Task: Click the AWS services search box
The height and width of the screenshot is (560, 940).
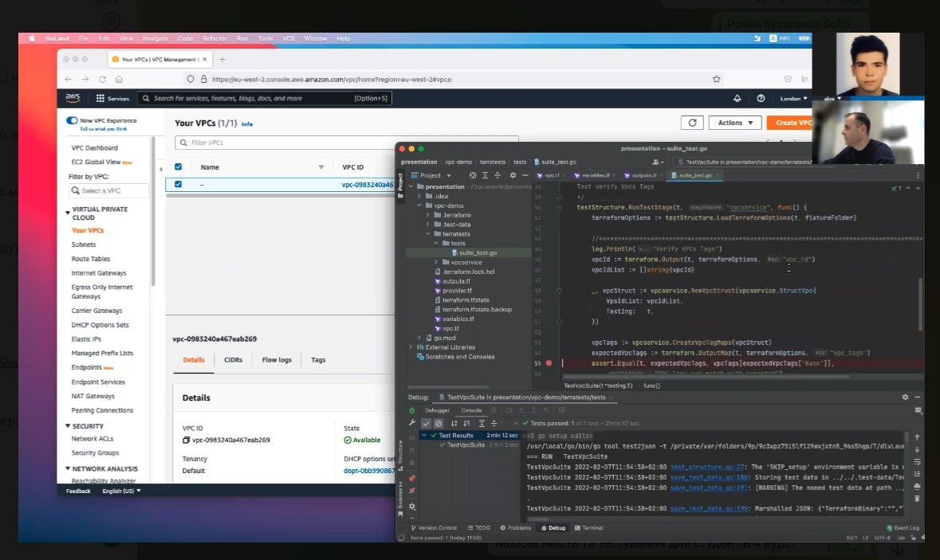Action: (x=265, y=98)
